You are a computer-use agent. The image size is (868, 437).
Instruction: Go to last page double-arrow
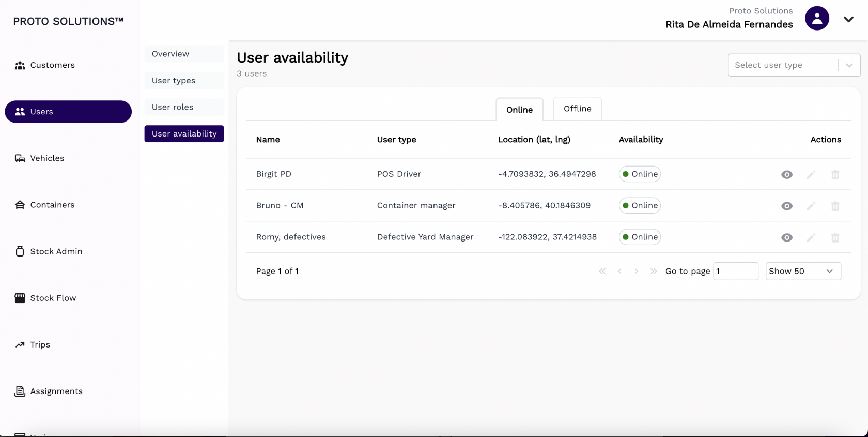pyautogui.click(x=654, y=271)
